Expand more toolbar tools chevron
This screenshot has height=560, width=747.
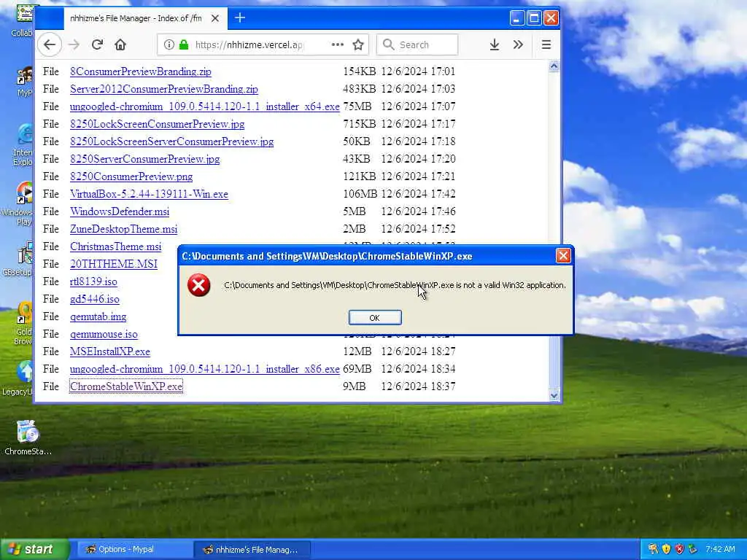(x=519, y=44)
